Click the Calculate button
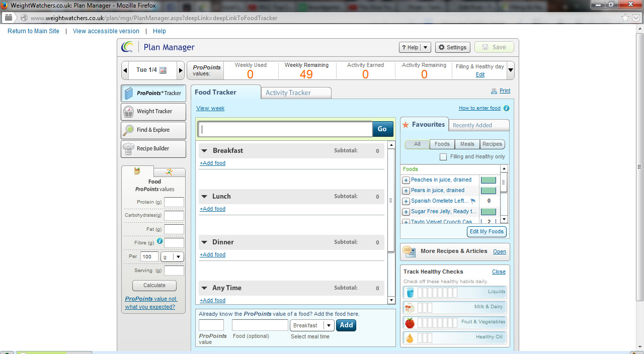 154,286
